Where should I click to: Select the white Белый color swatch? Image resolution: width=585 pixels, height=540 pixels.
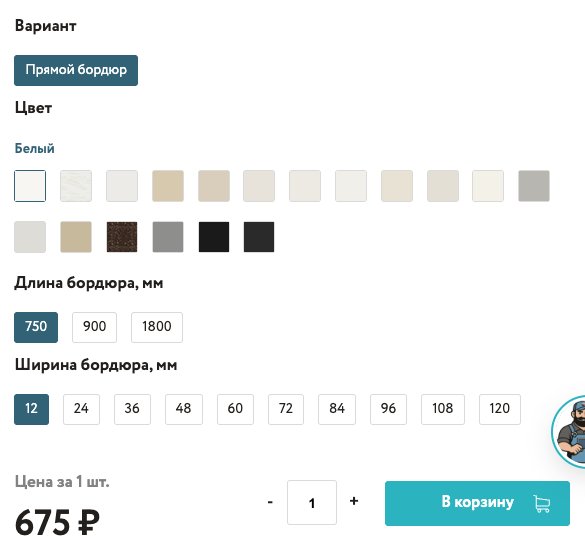[x=30, y=186]
